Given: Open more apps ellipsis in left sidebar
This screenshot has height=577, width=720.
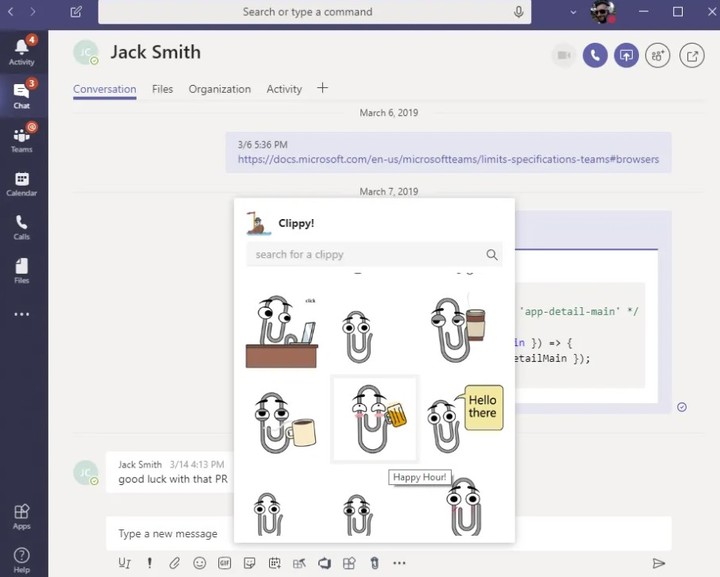Looking at the screenshot, I should coord(22,314).
